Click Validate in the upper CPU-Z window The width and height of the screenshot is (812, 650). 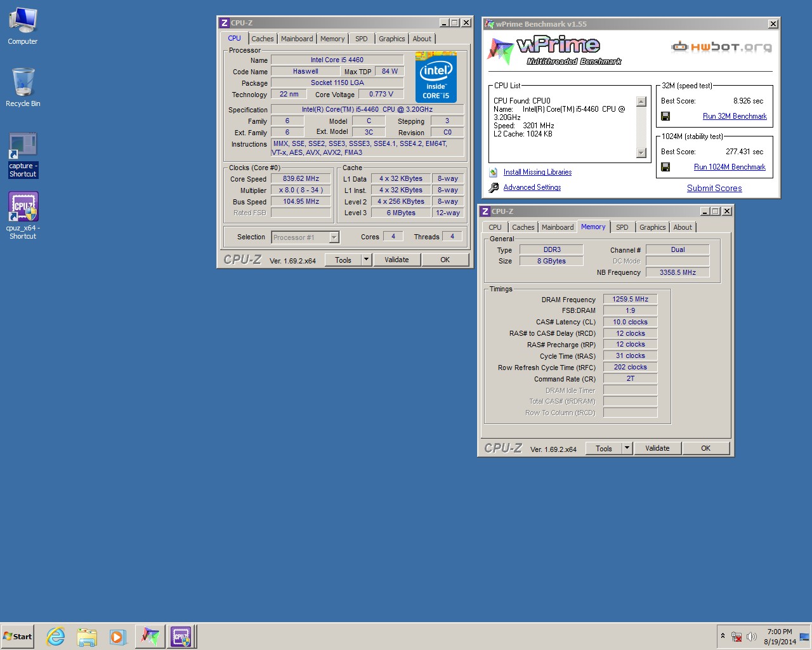[x=396, y=260]
